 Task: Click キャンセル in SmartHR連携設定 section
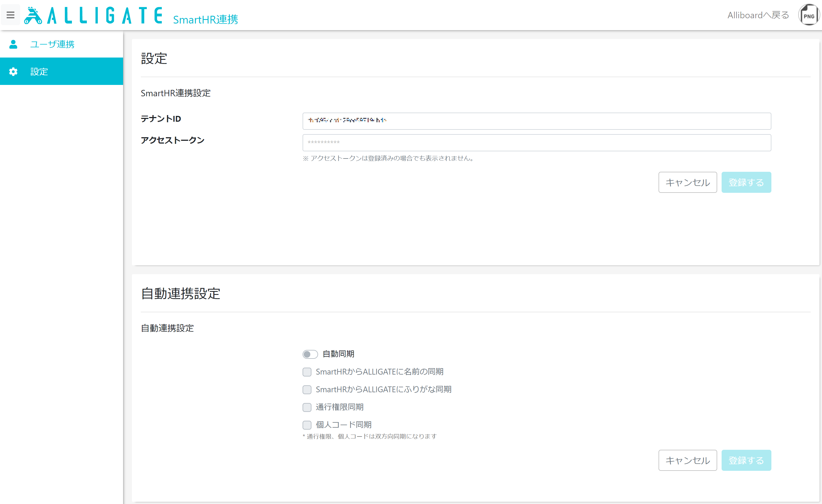688,182
